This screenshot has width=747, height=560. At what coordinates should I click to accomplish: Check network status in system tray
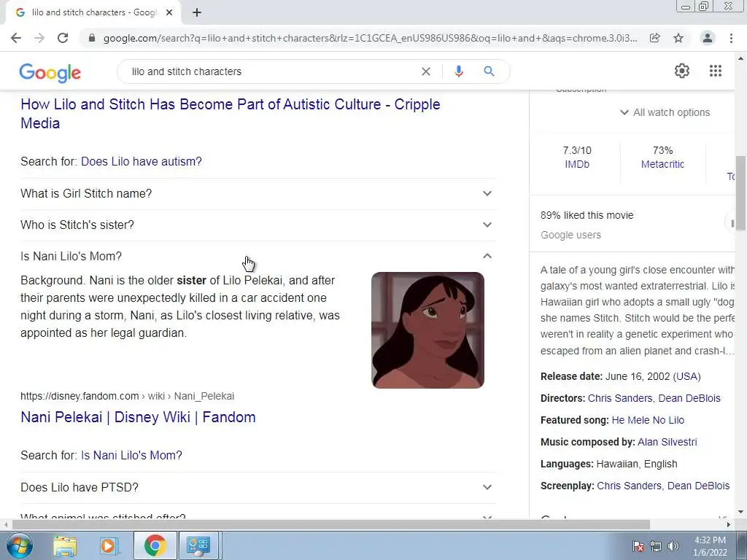656,546
